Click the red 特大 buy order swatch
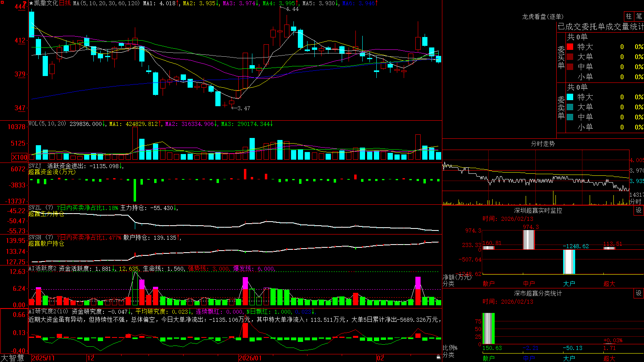The height and width of the screenshot is (362, 644). coord(570,47)
